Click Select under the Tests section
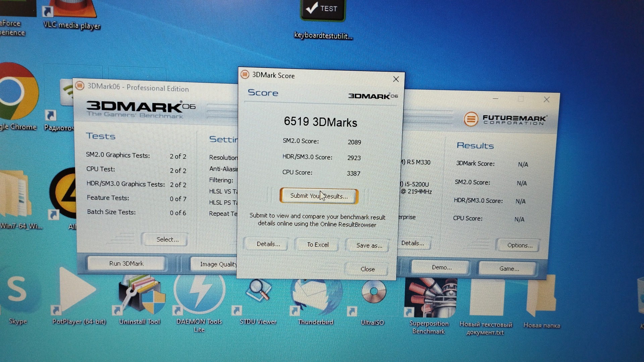644x362 pixels. click(x=167, y=239)
